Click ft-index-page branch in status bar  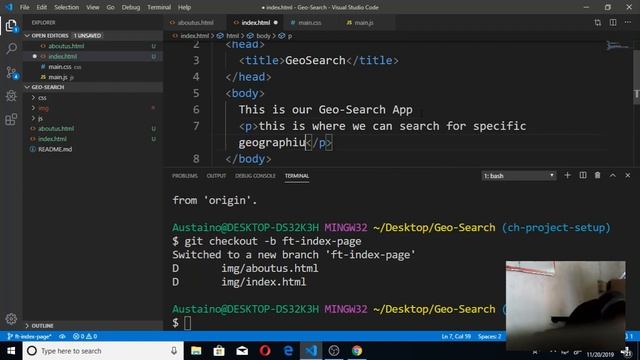29,336
